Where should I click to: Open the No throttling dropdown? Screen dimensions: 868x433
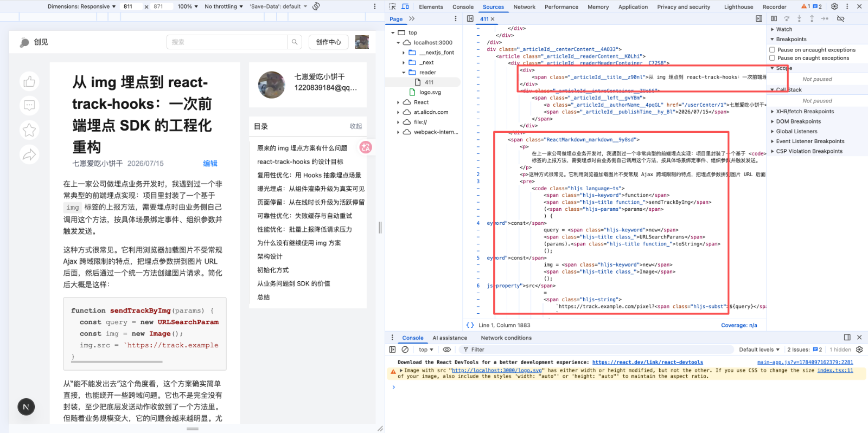point(224,7)
